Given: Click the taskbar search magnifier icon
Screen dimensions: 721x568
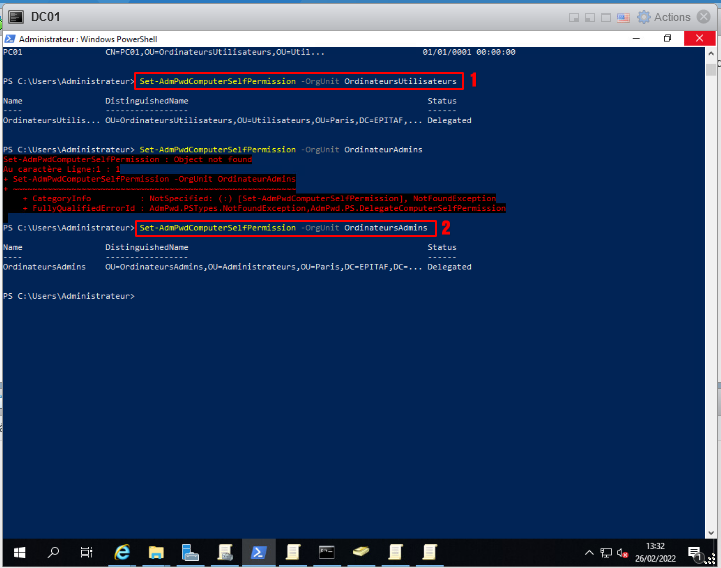Looking at the screenshot, I should coord(53,552).
